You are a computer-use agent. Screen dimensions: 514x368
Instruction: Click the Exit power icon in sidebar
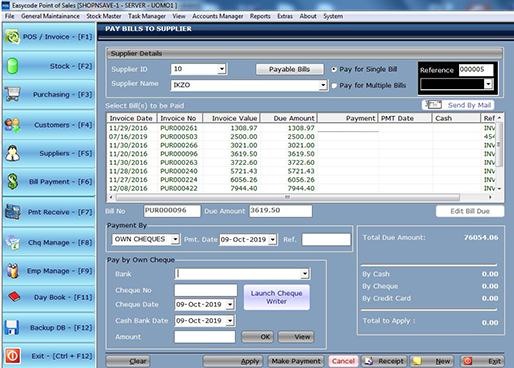coord(12,356)
